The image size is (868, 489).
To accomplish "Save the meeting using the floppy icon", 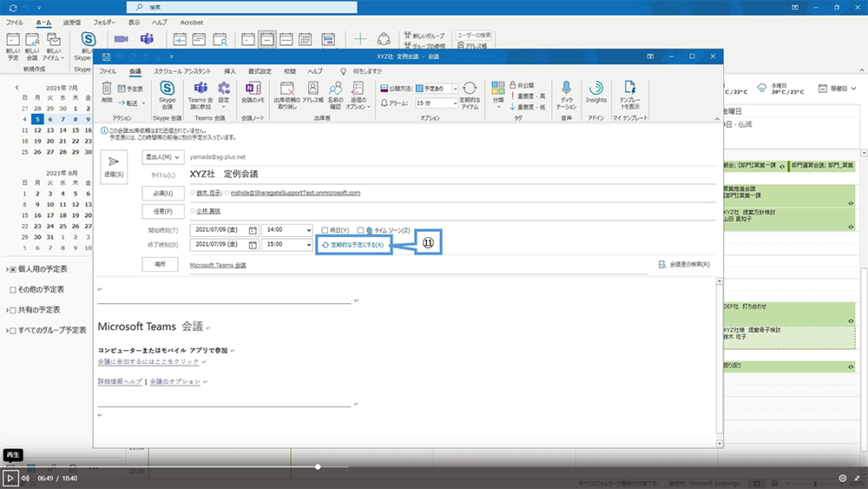I will 106,56.
